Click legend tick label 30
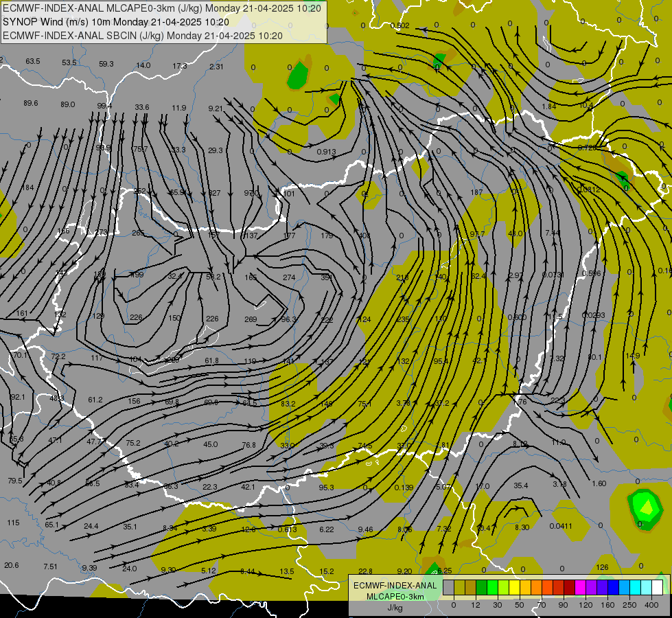The height and width of the screenshot is (618, 672). [x=498, y=605]
